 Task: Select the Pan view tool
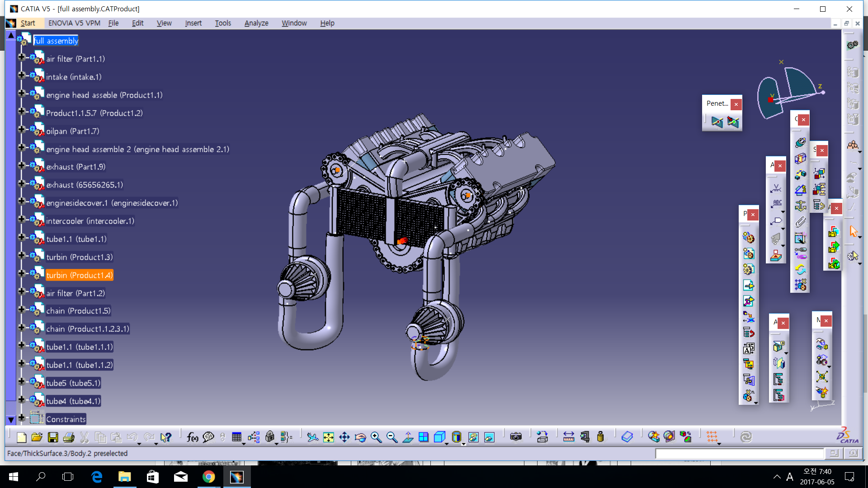pyautogui.click(x=344, y=437)
